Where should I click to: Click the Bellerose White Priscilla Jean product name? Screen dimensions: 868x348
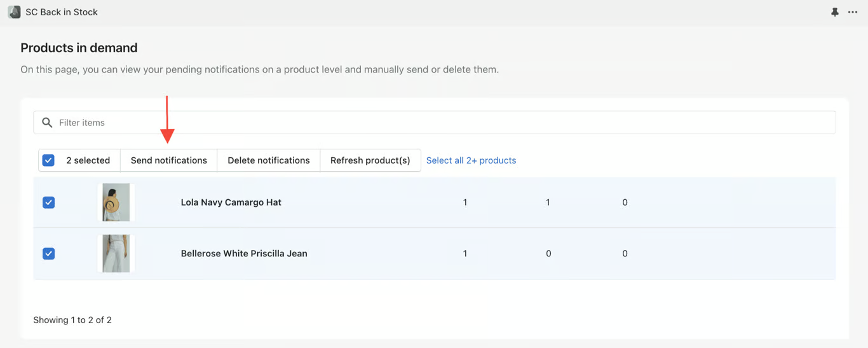[243, 253]
